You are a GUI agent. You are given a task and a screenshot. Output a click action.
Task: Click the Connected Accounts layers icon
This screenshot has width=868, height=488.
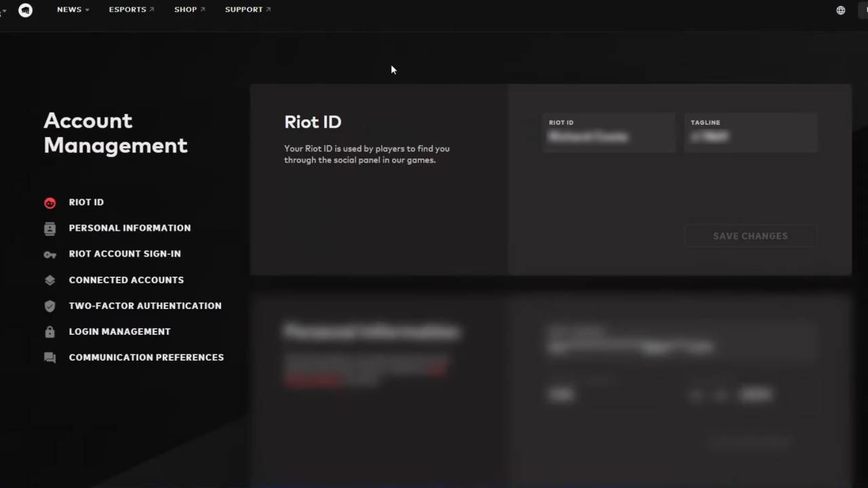click(50, 280)
